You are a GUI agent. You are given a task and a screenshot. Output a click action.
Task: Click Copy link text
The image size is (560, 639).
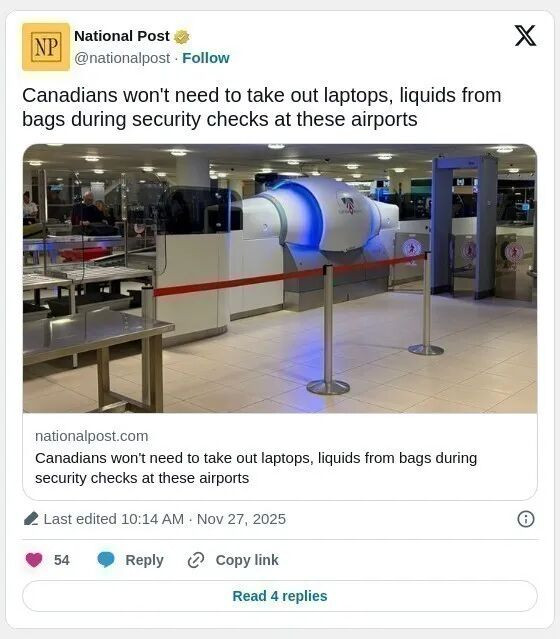click(x=247, y=560)
